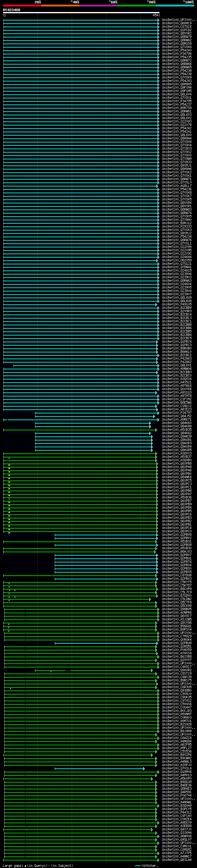
Task: Open hit UniRef100_Q1PCD2
Action: pos(176,30)
